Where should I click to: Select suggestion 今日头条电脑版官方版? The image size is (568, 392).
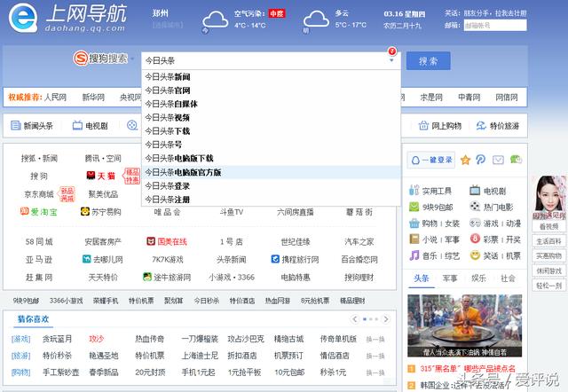click(271, 172)
